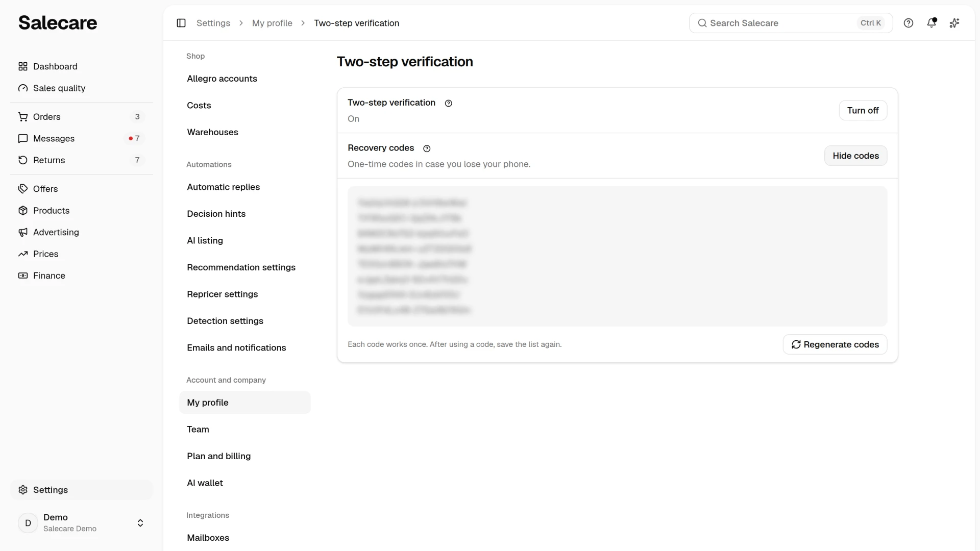Open Prices in the sidebar
980x551 pixels.
pyautogui.click(x=82, y=254)
